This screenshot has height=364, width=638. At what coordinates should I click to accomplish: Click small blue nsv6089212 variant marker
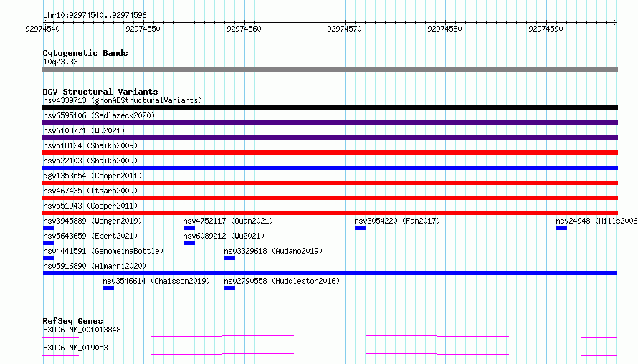(x=189, y=243)
